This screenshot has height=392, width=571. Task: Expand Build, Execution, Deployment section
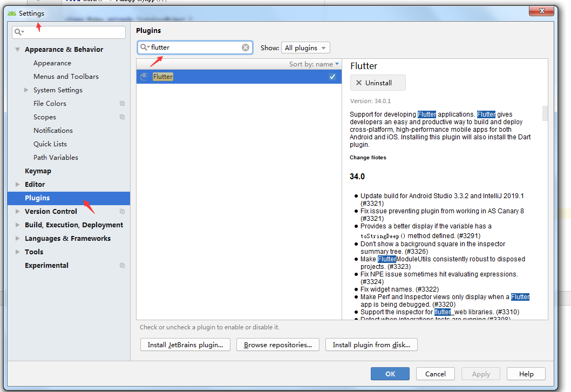pyautogui.click(x=17, y=225)
